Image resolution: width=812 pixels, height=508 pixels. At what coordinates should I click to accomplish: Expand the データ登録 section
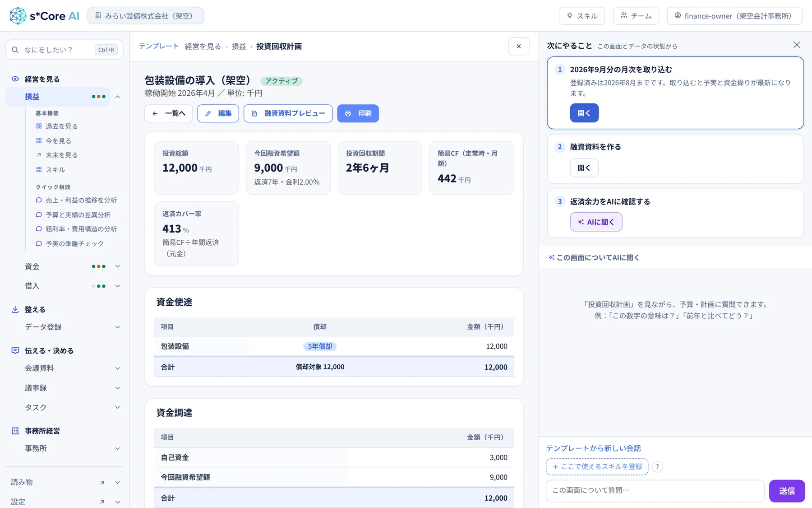(118, 327)
